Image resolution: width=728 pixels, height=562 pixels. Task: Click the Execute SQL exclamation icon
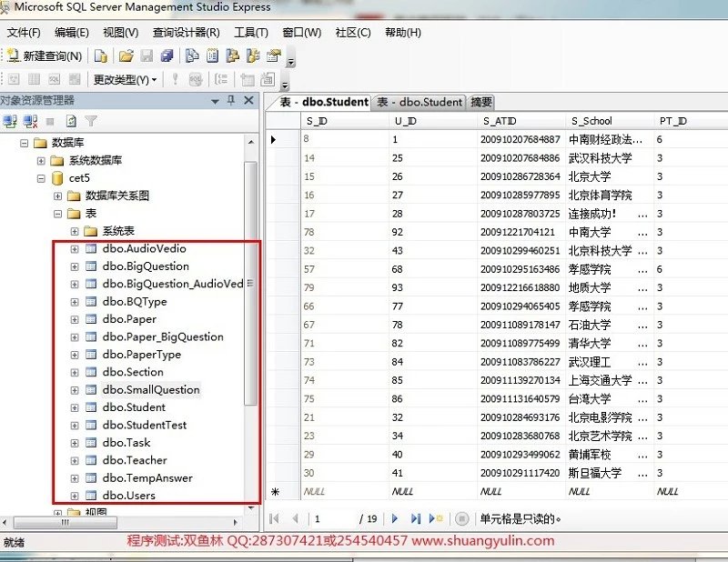(x=175, y=79)
